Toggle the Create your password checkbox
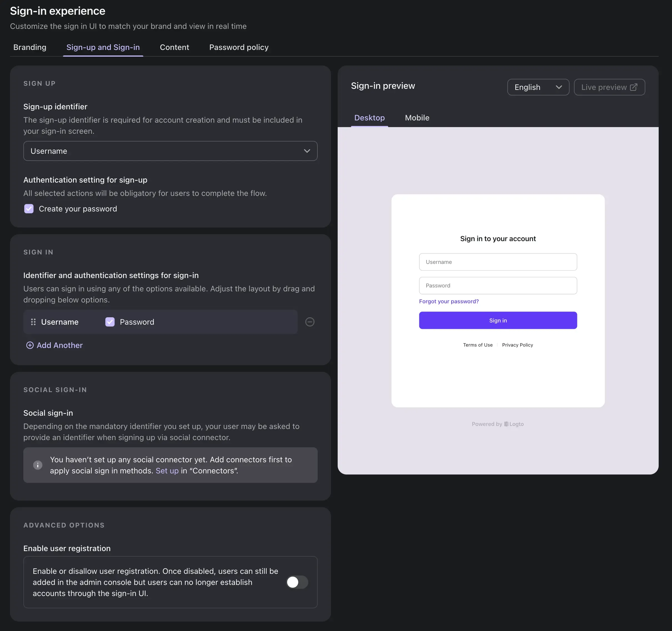The width and height of the screenshot is (672, 631). (29, 208)
